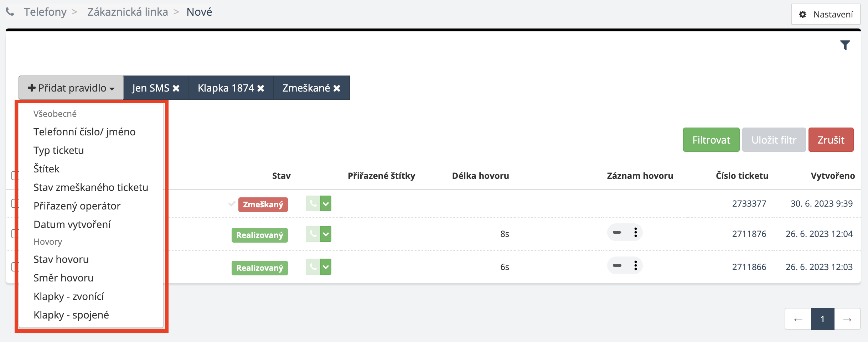Go to the Telefony breadcrumb link

[x=45, y=12]
